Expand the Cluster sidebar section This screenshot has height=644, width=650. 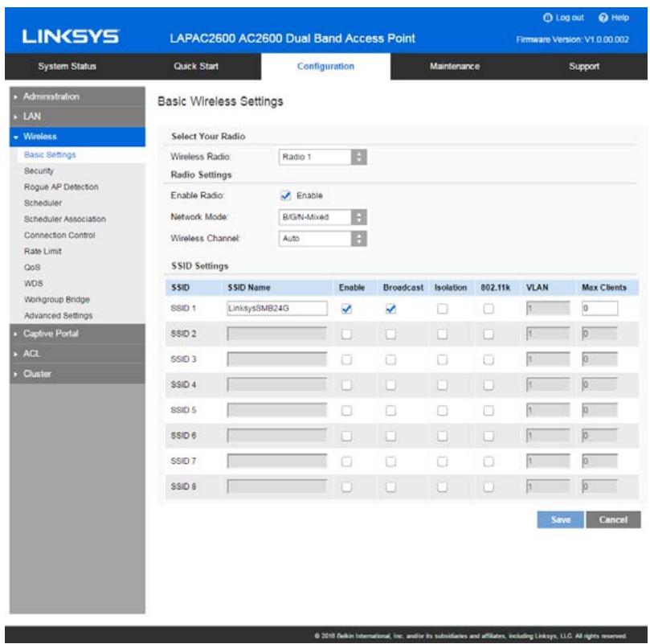click(x=77, y=374)
